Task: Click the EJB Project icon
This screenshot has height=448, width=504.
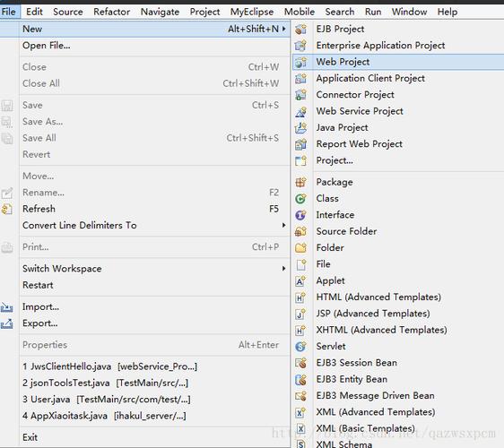Action: [301, 30]
